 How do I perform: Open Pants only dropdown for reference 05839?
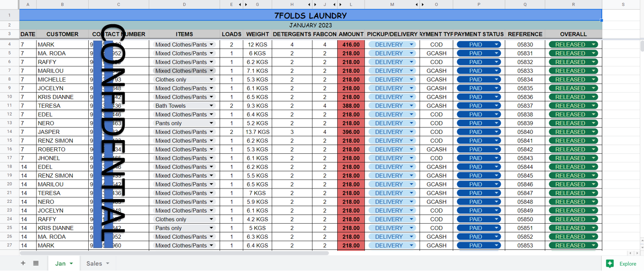(x=212, y=123)
